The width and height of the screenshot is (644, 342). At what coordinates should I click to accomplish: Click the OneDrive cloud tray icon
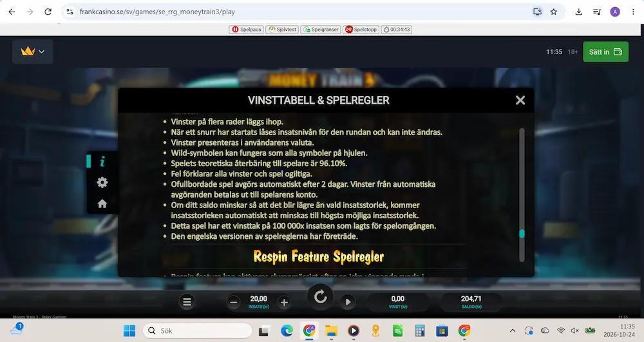(x=545, y=330)
